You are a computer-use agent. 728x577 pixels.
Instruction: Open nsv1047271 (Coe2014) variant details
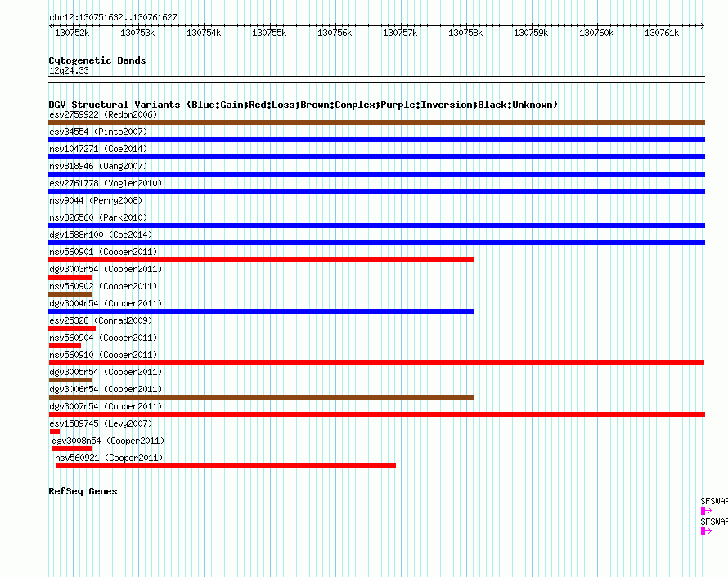coord(98,149)
